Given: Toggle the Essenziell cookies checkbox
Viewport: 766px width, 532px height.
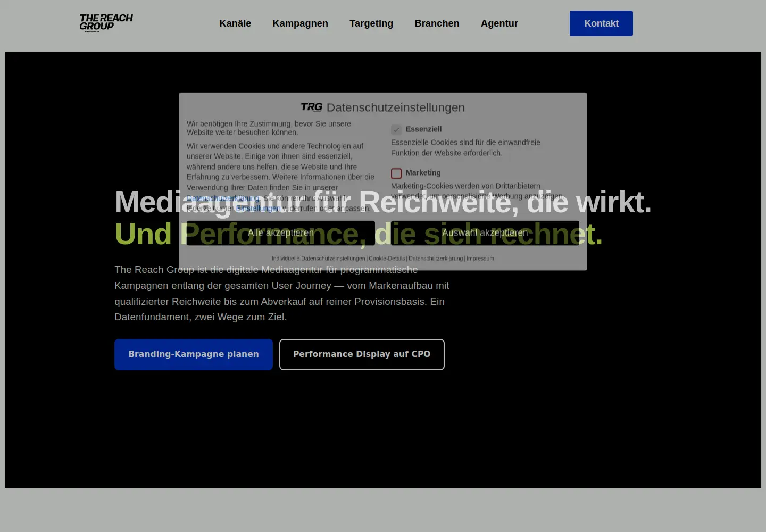Looking at the screenshot, I should 396,129.
